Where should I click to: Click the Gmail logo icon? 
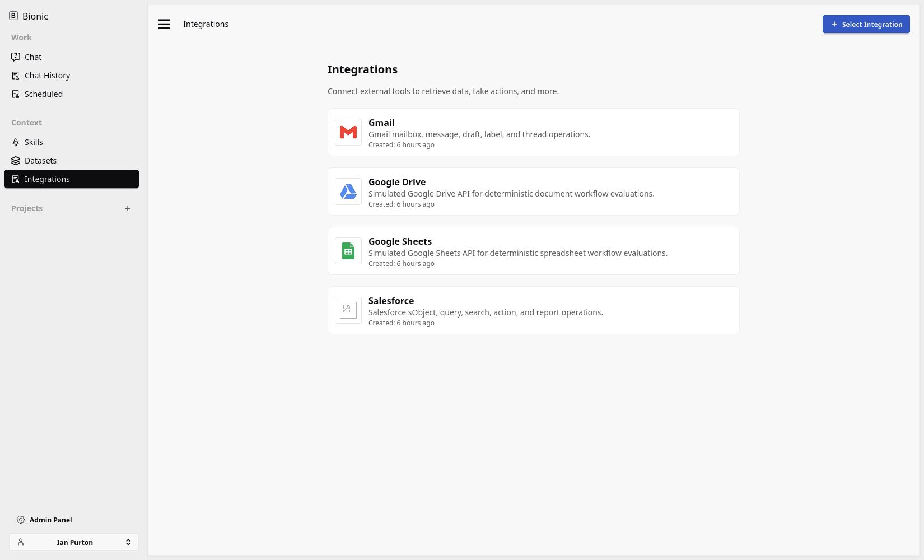click(348, 132)
